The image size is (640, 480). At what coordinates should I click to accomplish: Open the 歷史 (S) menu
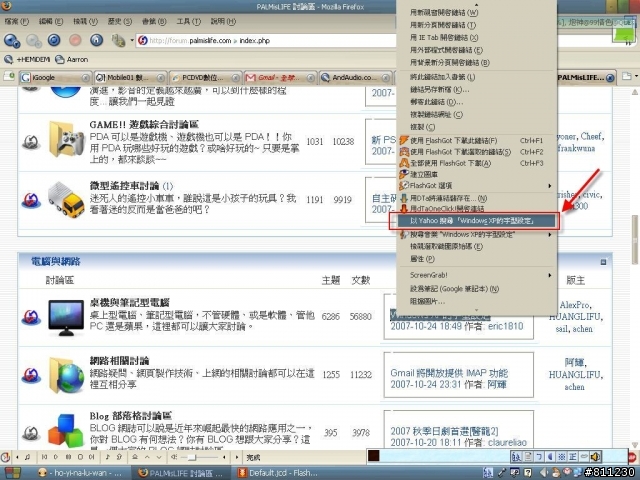[x=120, y=21]
